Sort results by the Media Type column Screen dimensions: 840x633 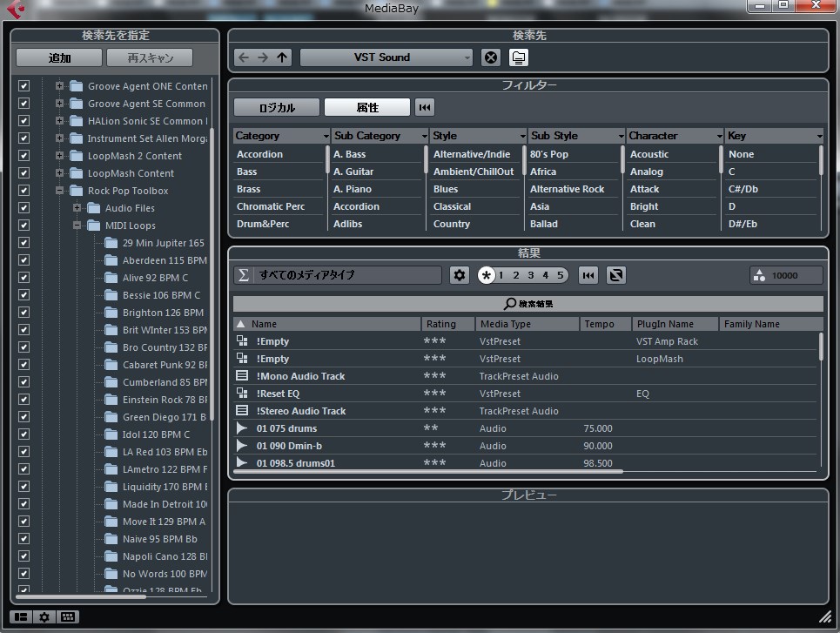coord(528,324)
